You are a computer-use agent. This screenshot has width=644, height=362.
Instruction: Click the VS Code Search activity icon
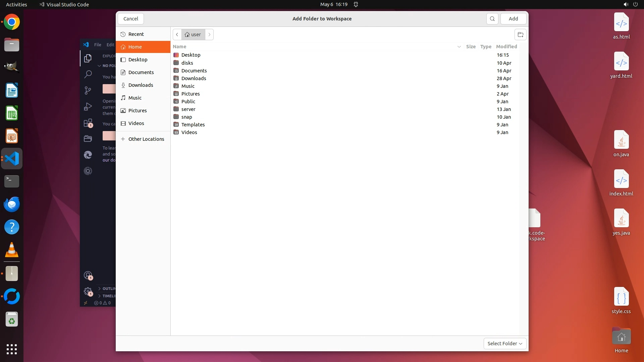pos(88,74)
